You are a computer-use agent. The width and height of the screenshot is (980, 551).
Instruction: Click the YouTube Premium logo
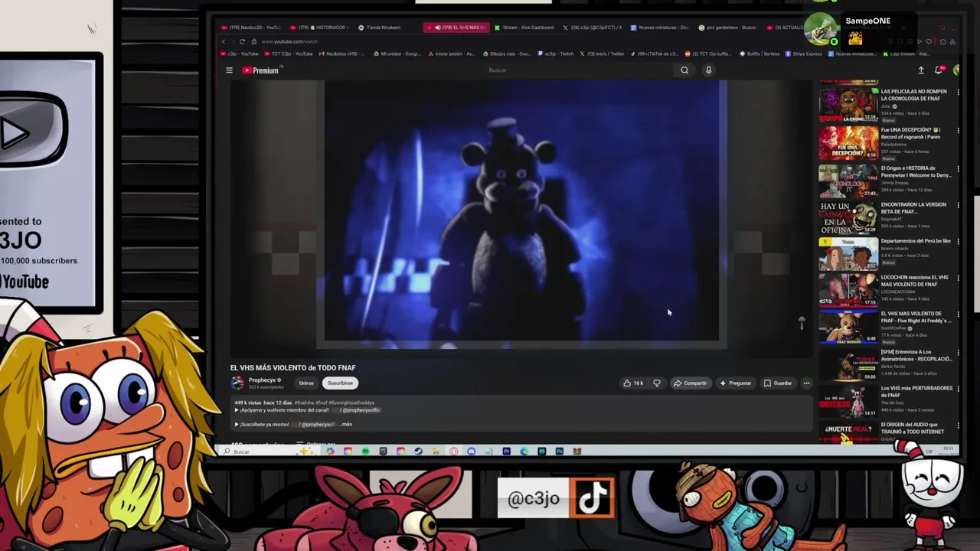[x=262, y=70]
